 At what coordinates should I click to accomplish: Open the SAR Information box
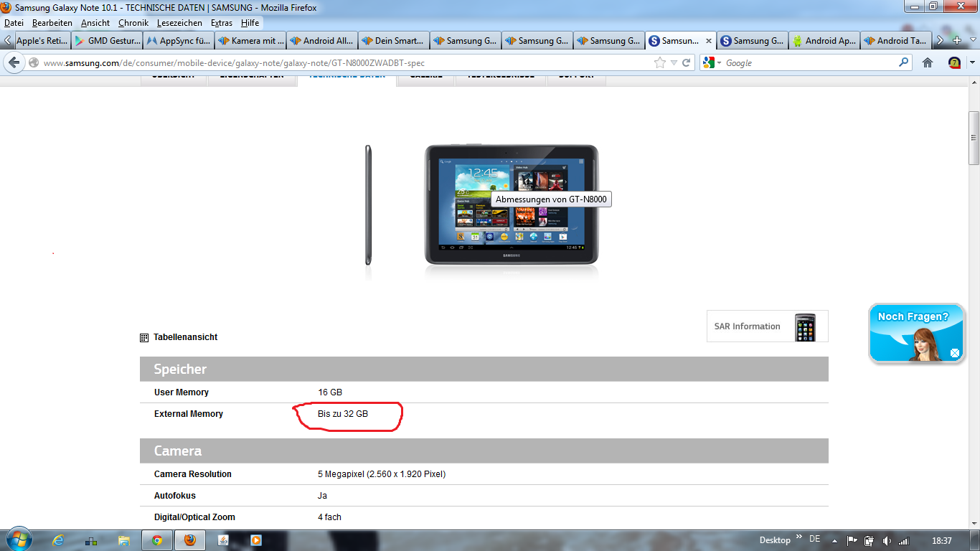768,326
